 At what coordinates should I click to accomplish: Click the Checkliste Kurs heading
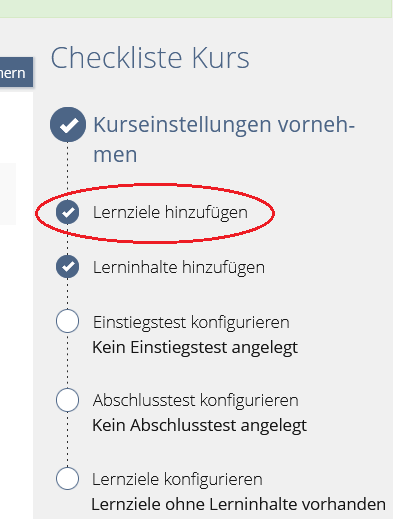150,58
